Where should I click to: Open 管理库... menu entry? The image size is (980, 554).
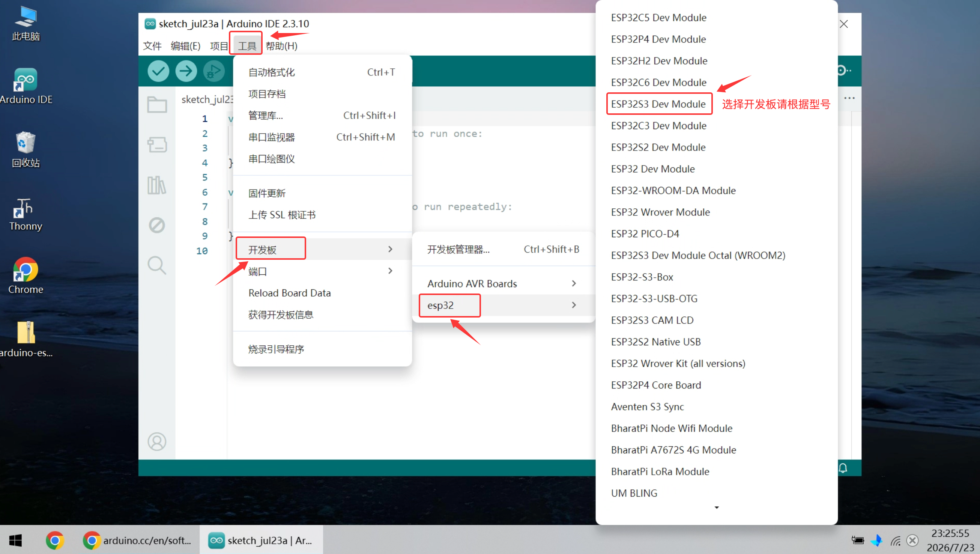pos(322,116)
